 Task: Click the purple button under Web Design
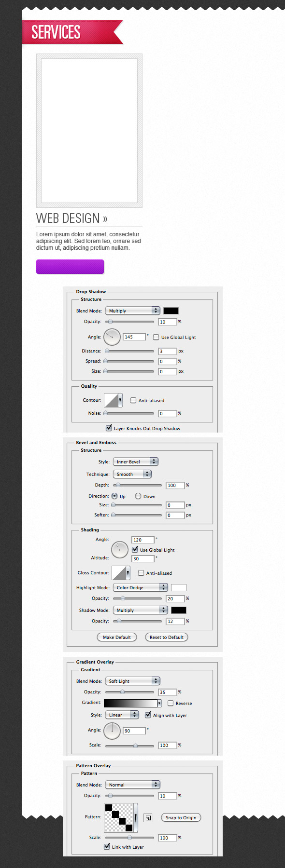[70, 267]
